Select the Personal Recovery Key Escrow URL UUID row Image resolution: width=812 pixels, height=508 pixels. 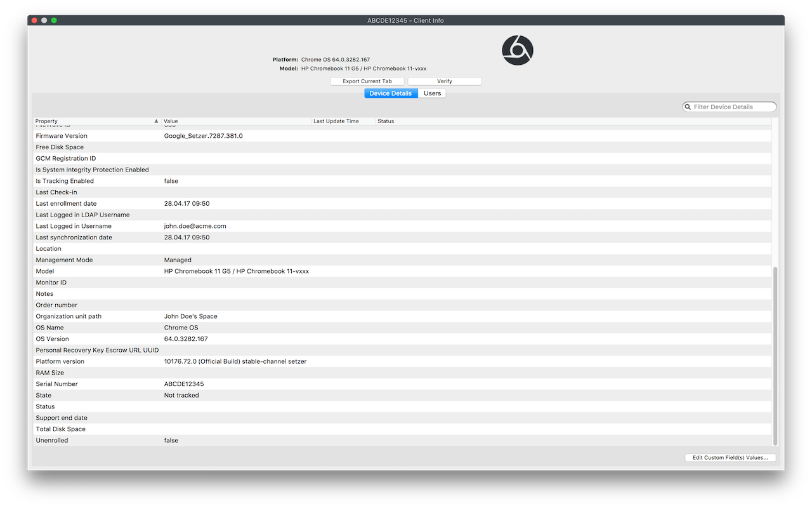coord(402,350)
